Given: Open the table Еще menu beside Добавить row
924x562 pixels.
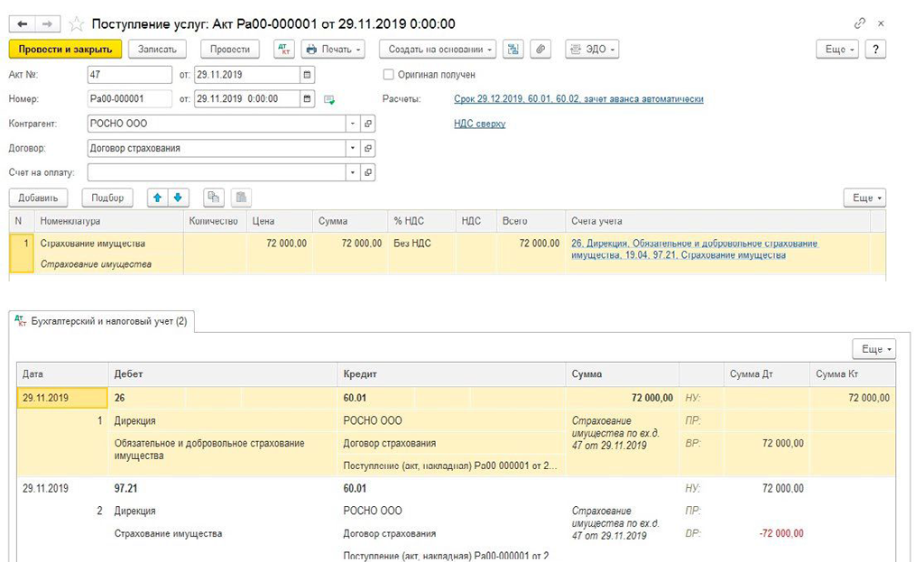Looking at the screenshot, I should [865, 198].
